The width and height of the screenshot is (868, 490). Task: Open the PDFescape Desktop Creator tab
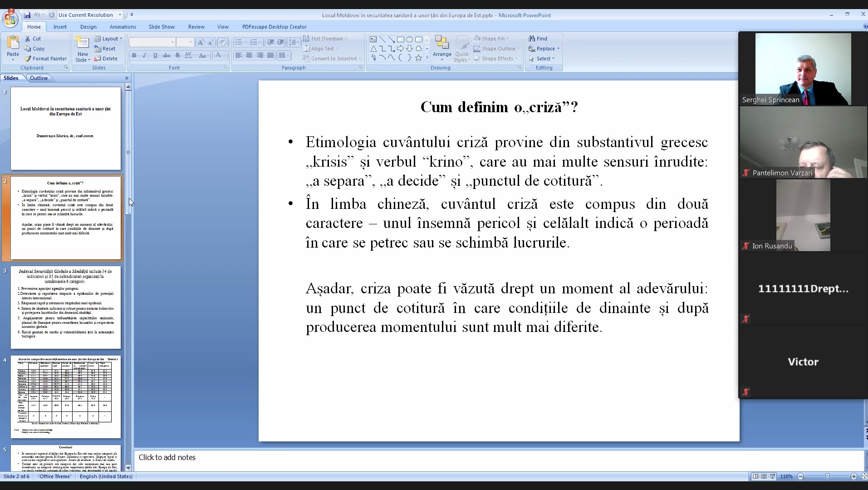[275, 27]
